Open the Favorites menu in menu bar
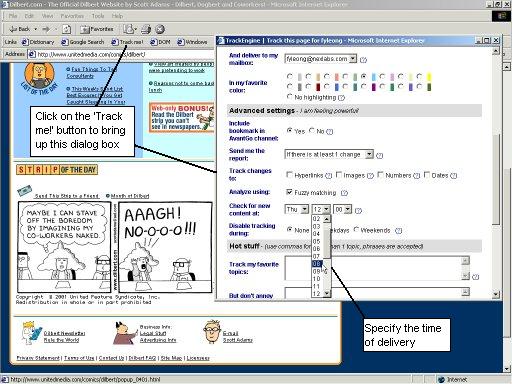This screenshot has height=384, width=512. click(72, 16)
